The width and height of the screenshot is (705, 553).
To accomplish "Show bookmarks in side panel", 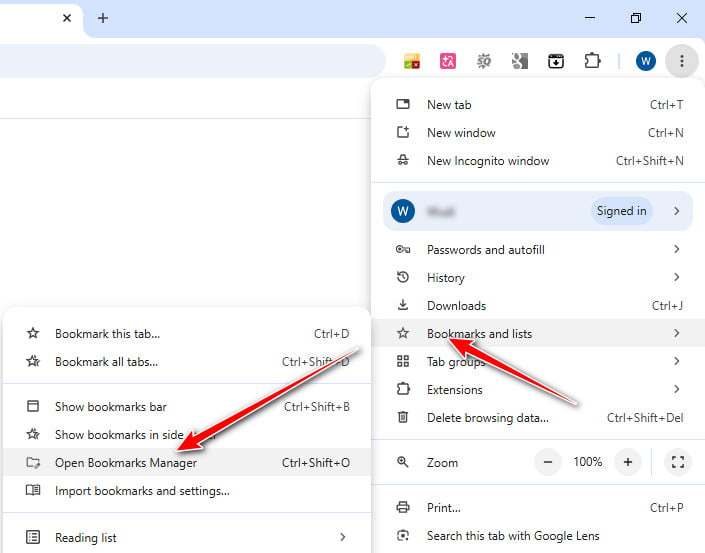I will pyautogui.click(x=187, y=434).
